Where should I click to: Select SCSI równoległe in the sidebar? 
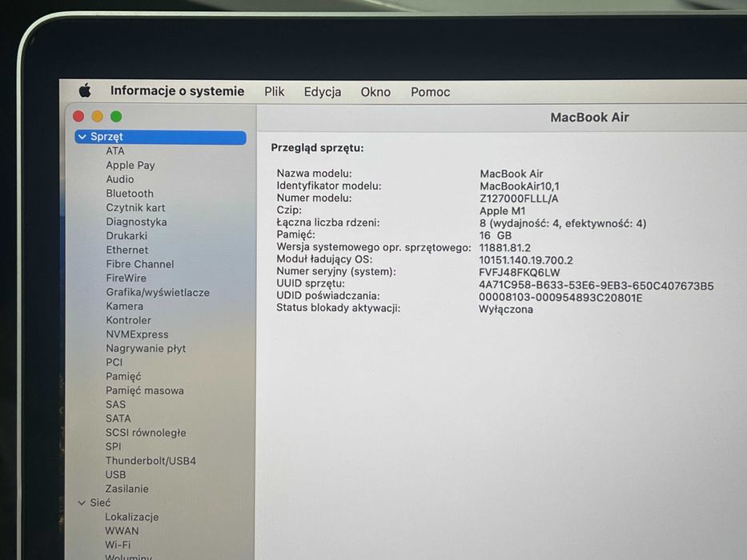[146, 433]
